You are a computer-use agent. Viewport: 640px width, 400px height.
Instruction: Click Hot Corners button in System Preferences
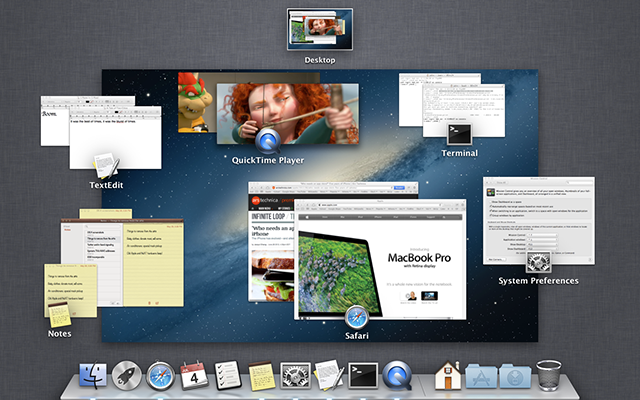coord(496,259)
